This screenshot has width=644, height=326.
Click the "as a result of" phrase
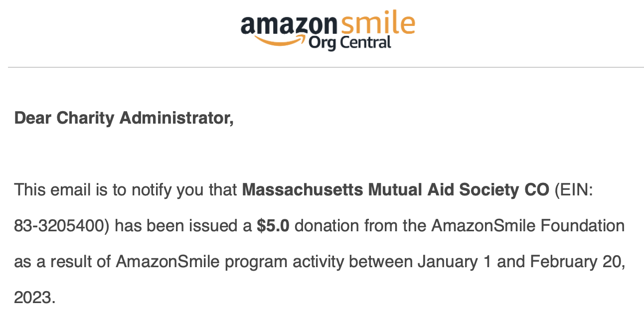(x=62, y=262)
